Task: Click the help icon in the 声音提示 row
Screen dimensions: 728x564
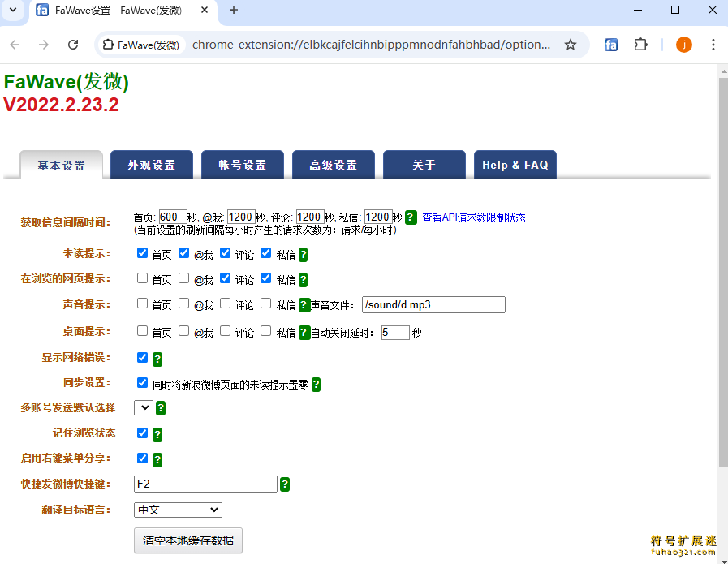Action: (x=304, y=304)
